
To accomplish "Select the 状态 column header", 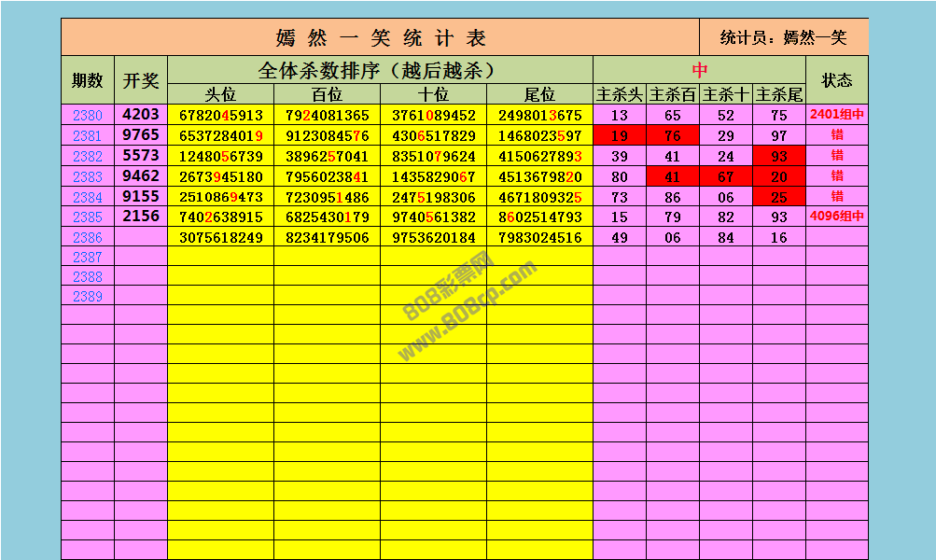I will click(837, 80).
